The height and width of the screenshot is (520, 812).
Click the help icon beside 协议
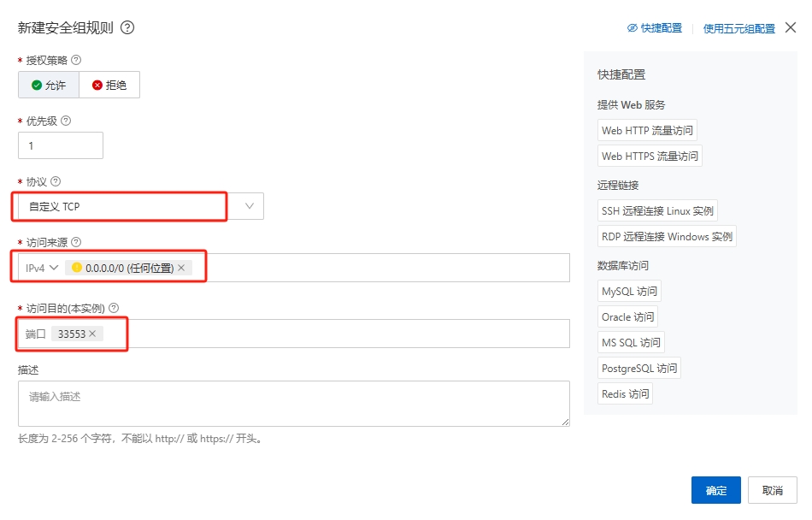56,181
